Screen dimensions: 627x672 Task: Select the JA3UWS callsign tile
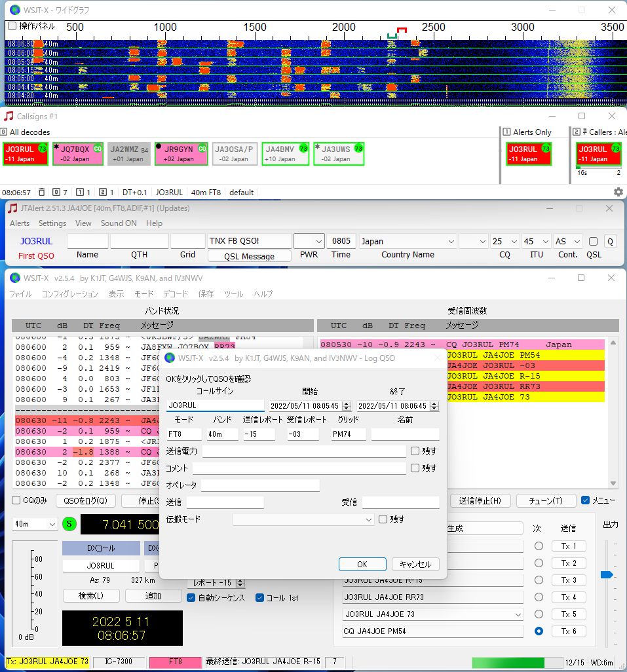coord(339,154)
